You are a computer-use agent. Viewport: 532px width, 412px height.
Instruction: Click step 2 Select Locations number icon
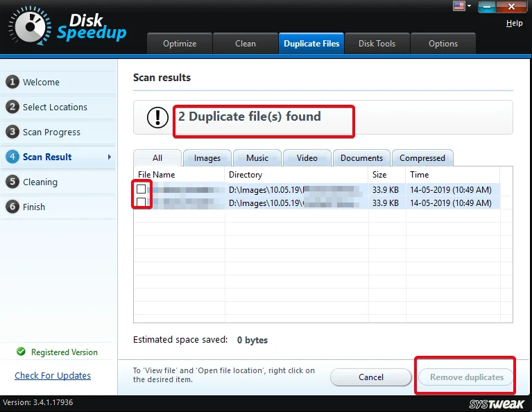[12, 107]
